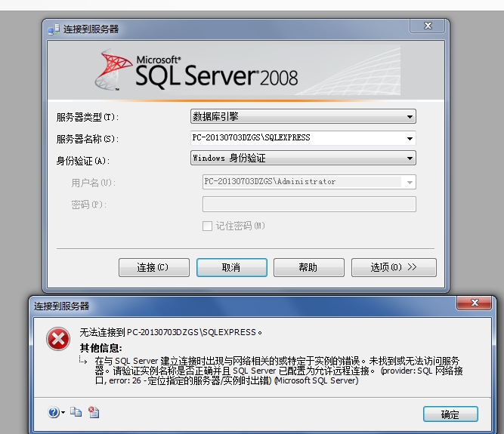Expand the 服务器名称 combo box arrow
The height and width of the screenshot is (434, 504).
pos(410,138)
